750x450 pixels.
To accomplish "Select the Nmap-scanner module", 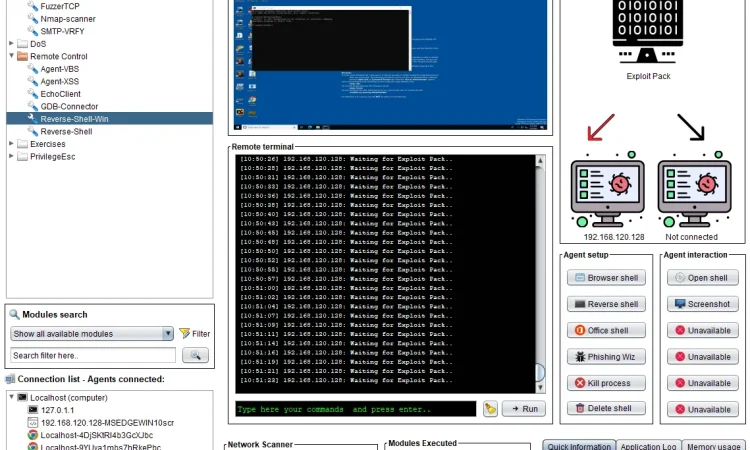I will [x=68, y=18].
